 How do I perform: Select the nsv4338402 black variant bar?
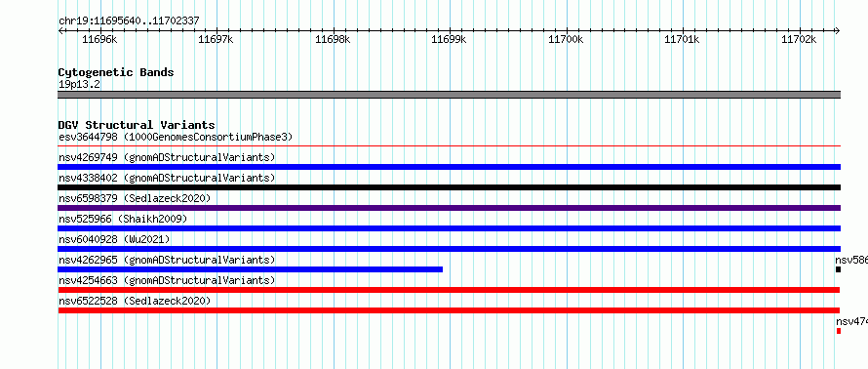[x=450, y=187]
